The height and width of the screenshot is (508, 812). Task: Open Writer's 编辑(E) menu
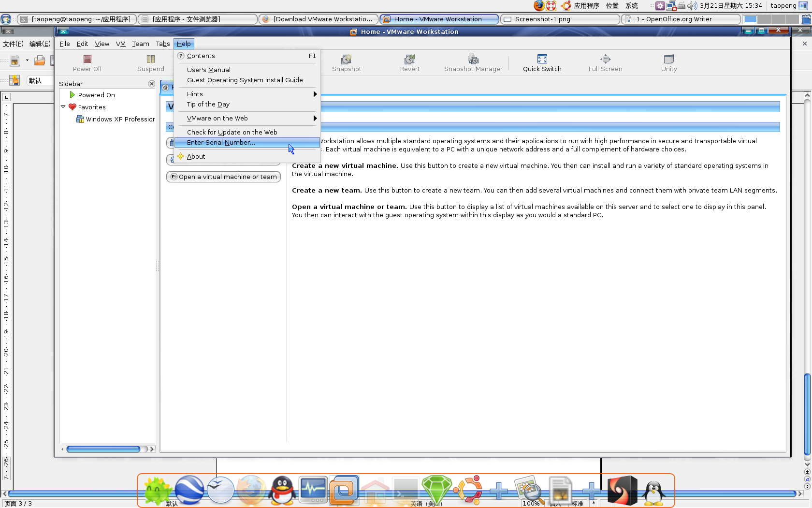[40, 44]
